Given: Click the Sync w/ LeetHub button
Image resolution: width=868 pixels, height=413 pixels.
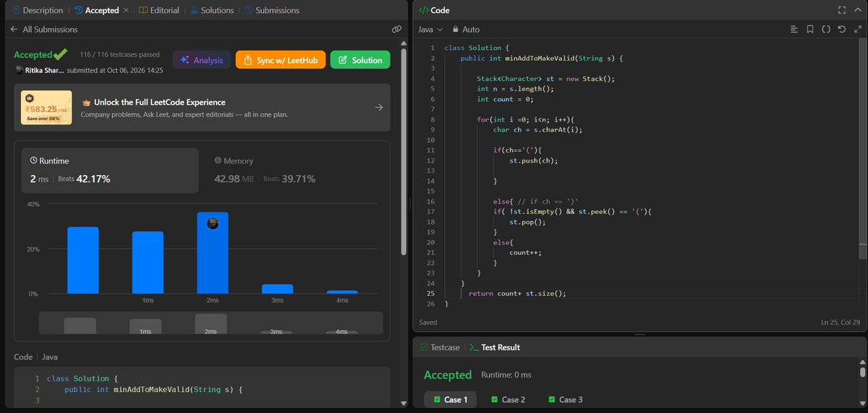Looking at the screenshot, I should (281, 60).
